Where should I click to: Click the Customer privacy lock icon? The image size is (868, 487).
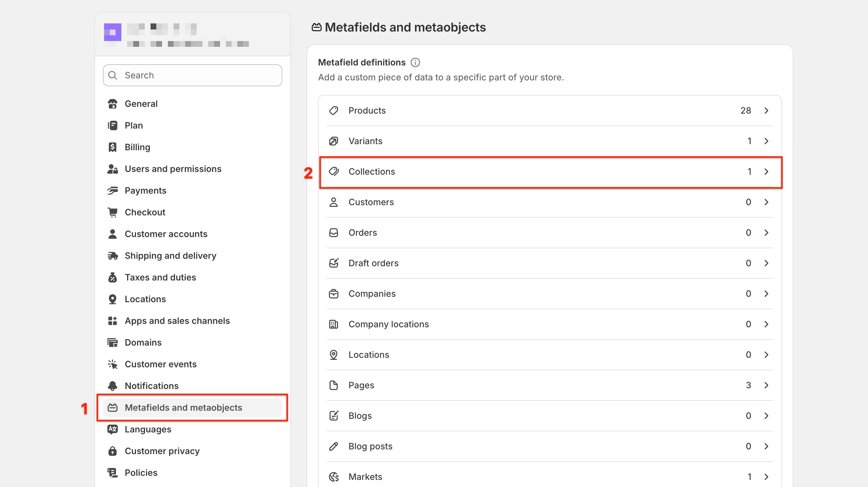pyautogui.click(x=113, y=451)
